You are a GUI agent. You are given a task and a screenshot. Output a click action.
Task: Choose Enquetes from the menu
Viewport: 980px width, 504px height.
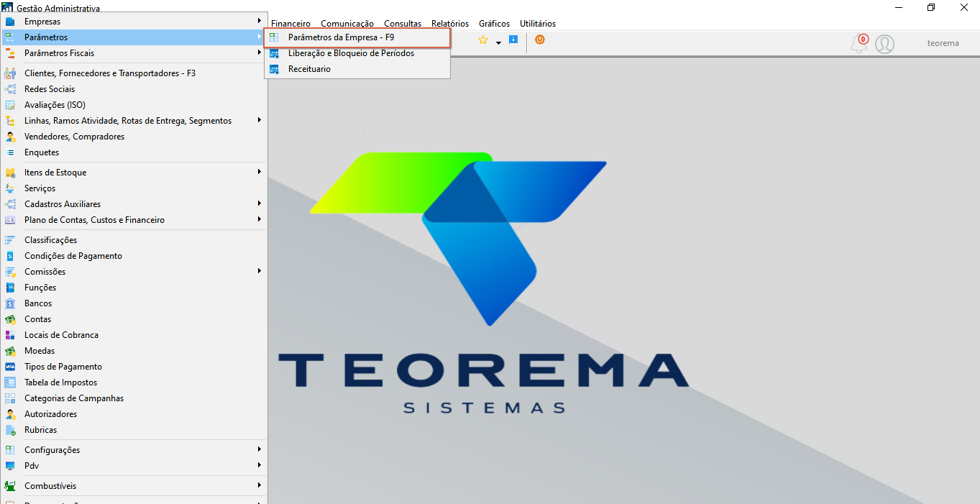pos(134,152)
